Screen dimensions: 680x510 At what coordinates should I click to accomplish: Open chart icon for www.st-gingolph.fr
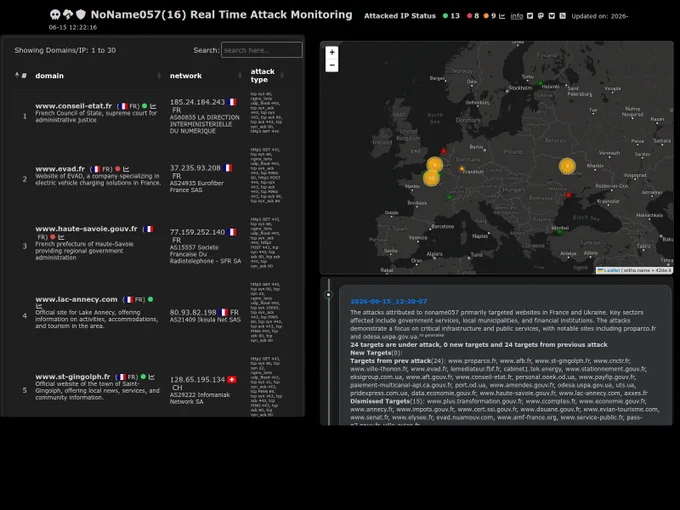151,377
